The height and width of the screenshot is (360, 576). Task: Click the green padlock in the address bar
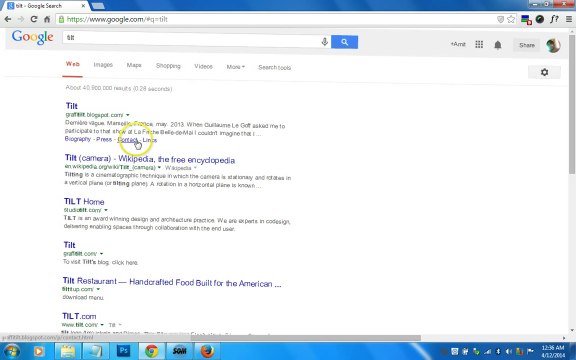pos(61,19)
